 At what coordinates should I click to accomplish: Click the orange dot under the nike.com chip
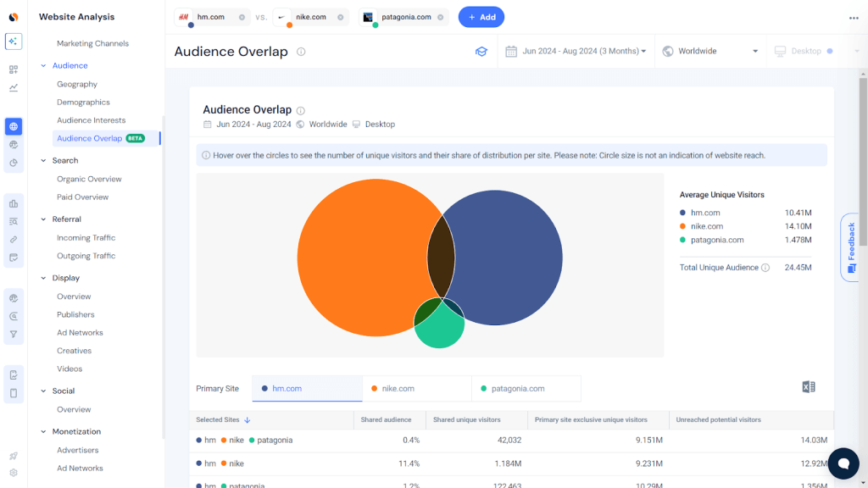tap(287, 26)
